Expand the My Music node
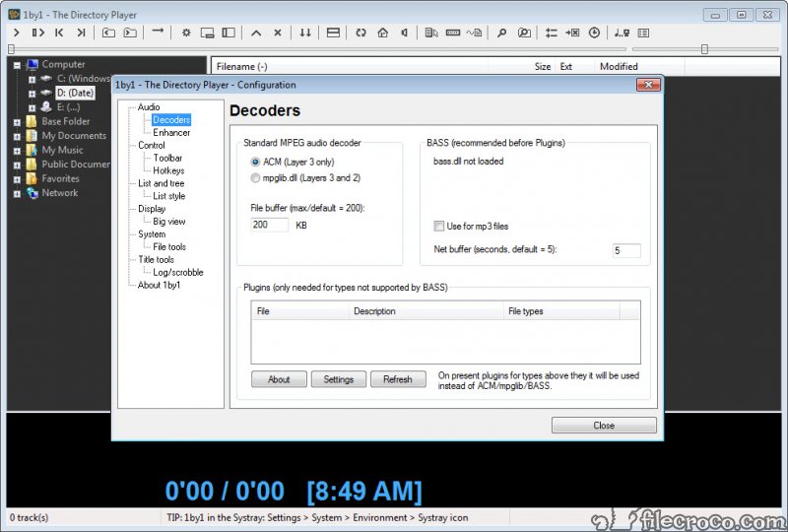788x532 pixels. [17, 151]
